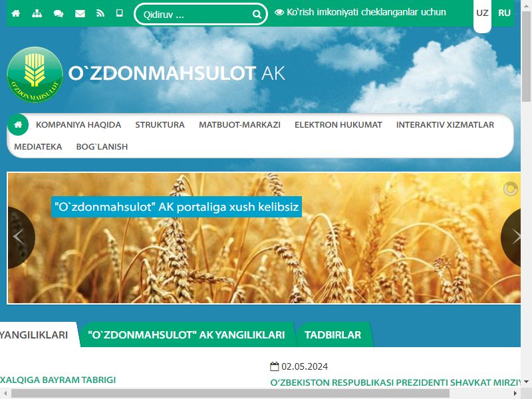Image resolution: width=532 pixels, height=399 pixels.
Task: Switch to the Tadbirlar tab
Action: point(333,335)
